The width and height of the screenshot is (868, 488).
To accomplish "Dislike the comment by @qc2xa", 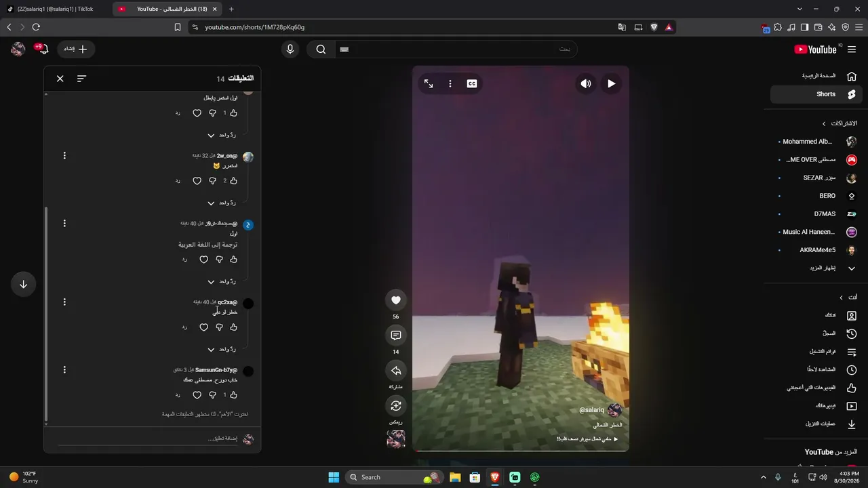I will coord(219,327).
